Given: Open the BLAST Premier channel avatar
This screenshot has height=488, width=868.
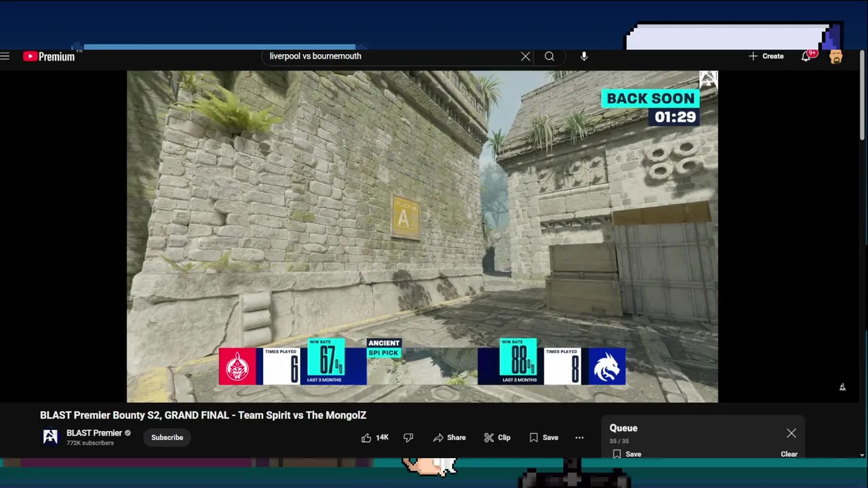Looking at the screenshot, I should [50, 437].
